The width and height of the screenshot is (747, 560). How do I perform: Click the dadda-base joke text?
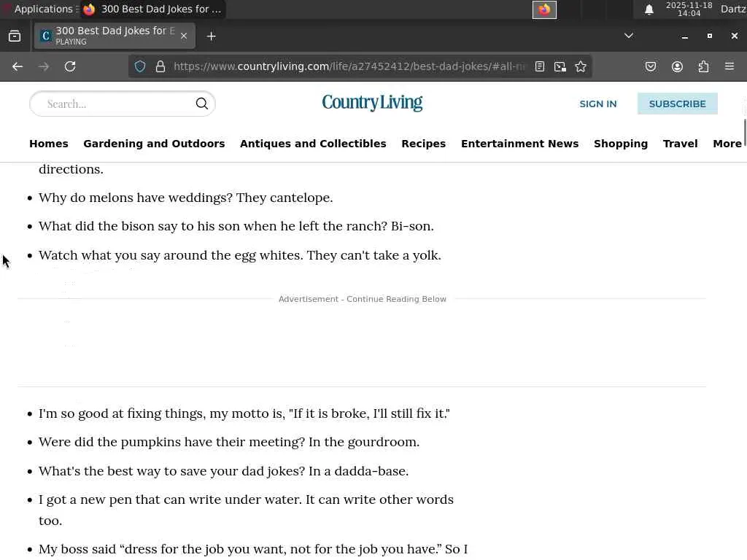click(223, 471)
